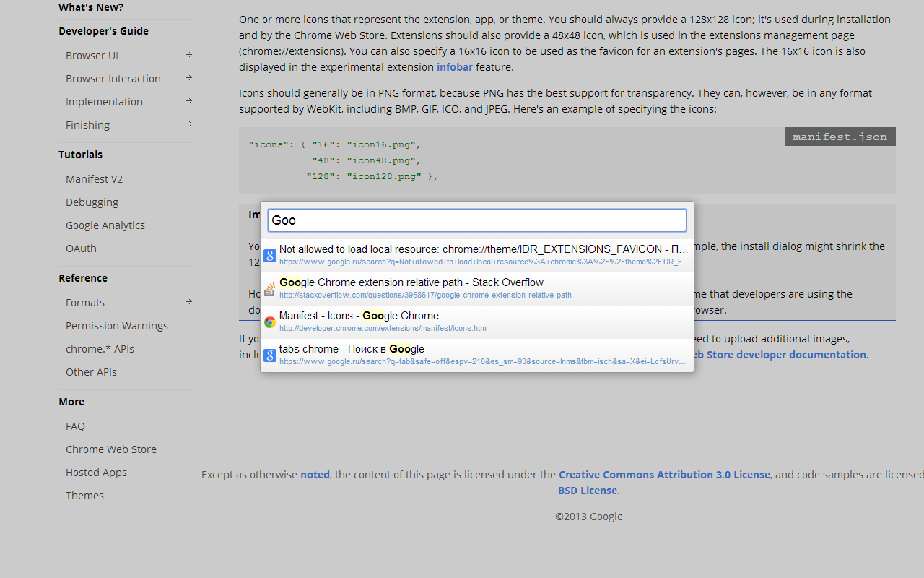This screenshot has height=578, width=924.
Task: Click the manifest.json code label
Action: [840, 137]
